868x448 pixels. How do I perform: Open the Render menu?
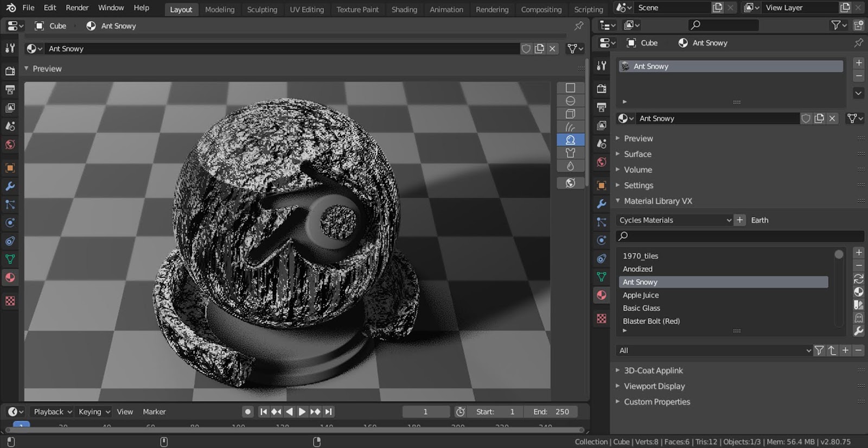tap(77, 8)
